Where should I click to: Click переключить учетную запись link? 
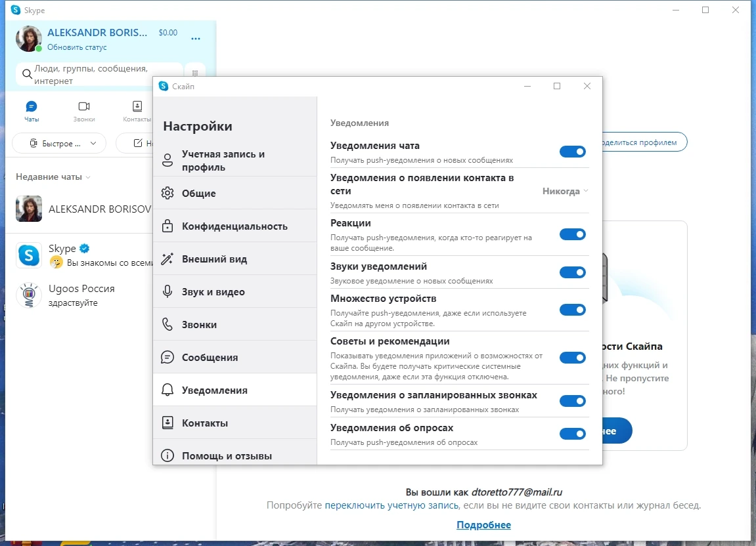[x=391, y=505]
